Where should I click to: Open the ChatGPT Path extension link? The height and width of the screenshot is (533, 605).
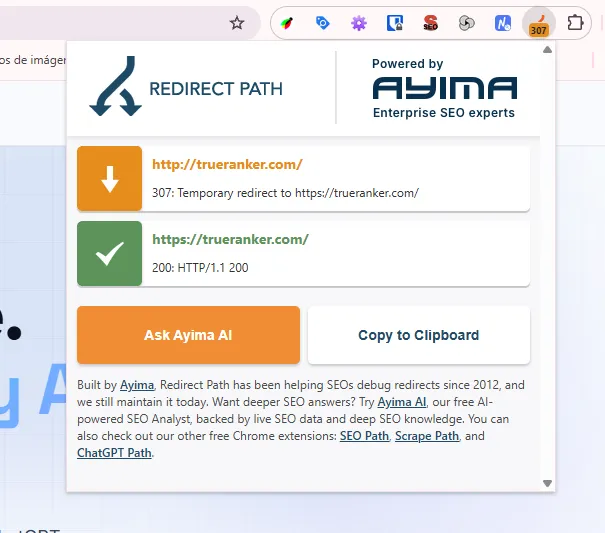point(114,453)
